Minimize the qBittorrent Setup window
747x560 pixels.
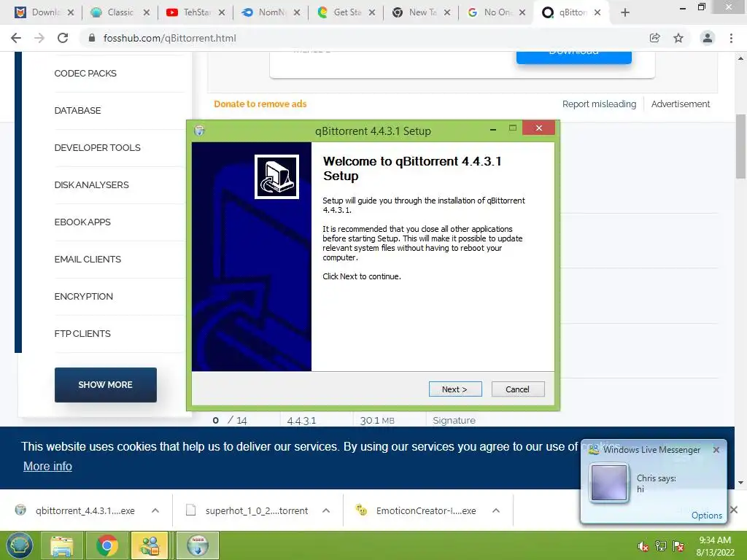(493, 128)
